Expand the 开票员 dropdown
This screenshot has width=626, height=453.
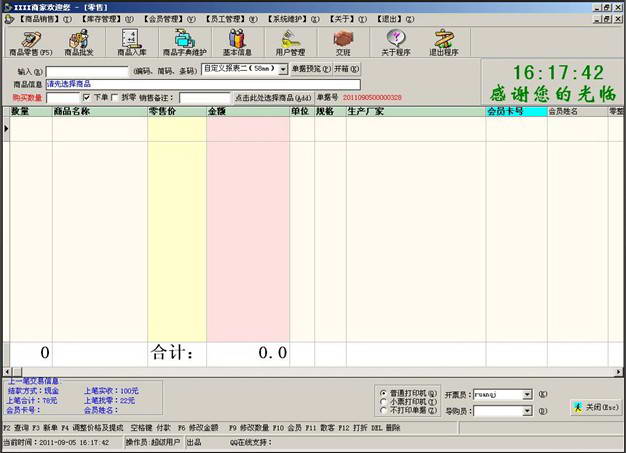coord(527,394)
